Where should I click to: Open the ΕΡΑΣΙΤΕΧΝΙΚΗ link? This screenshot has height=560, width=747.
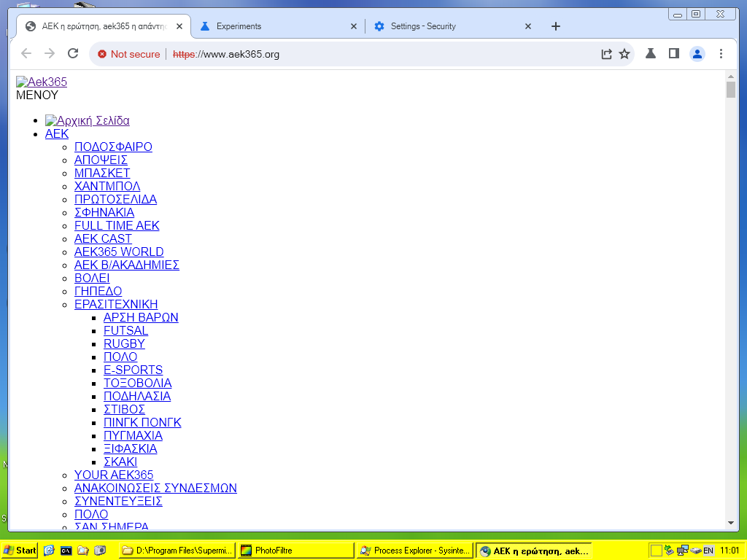116,304
